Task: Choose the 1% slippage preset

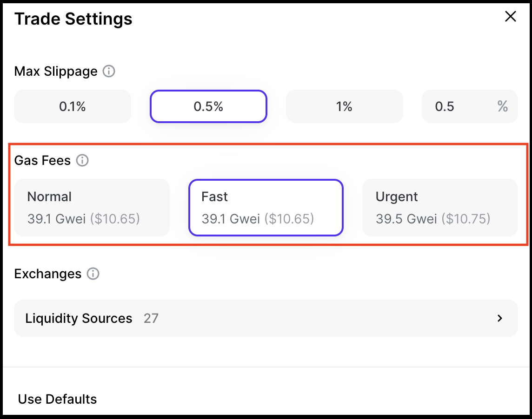Action: click(344, 106)
